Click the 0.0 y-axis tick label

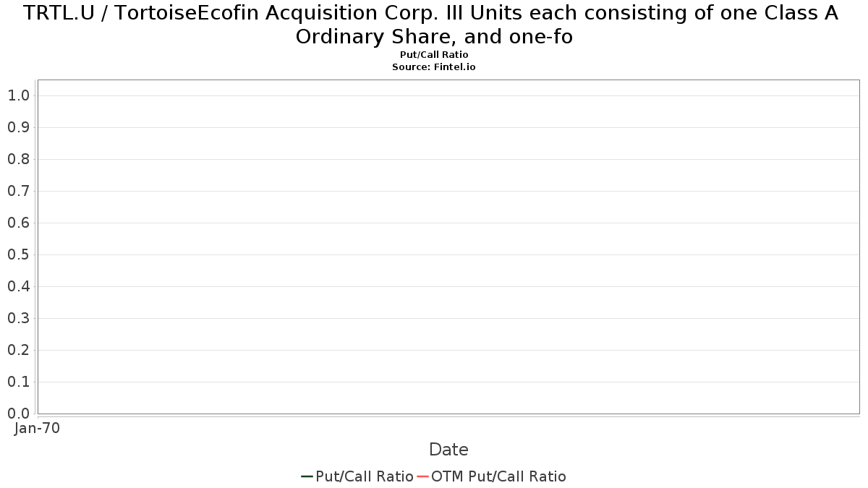pyautogui.click(x=18, y=414)
